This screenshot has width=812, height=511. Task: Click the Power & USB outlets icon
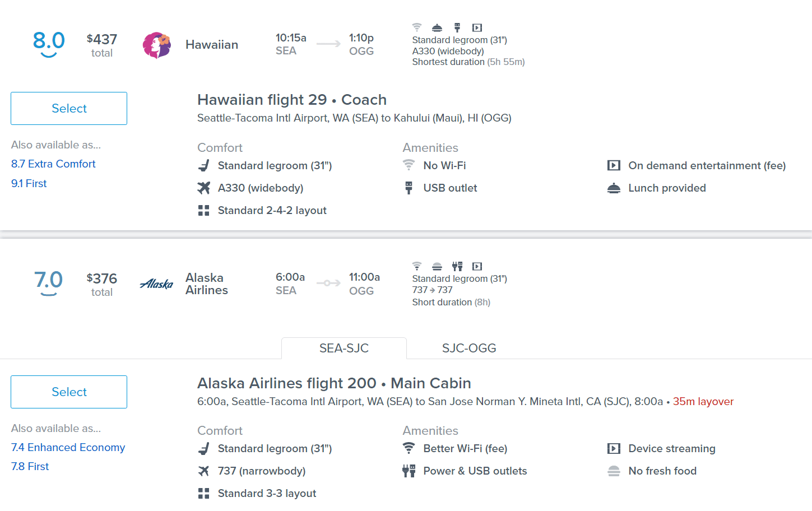click(409, 471)
